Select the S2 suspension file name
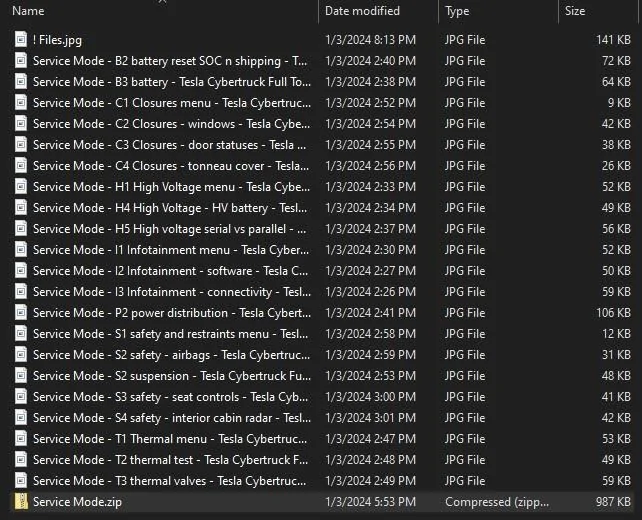Screen dimensions: 642x520 (x=172, y=376)
